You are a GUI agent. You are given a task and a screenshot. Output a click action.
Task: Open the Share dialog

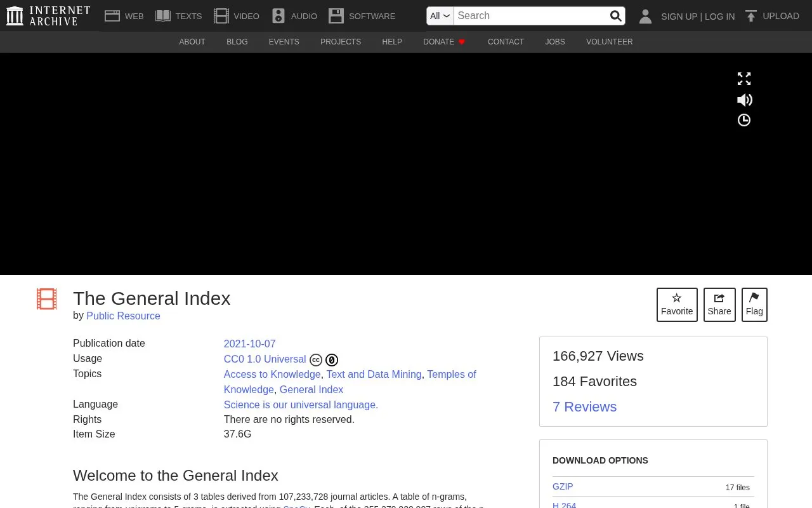719,305
